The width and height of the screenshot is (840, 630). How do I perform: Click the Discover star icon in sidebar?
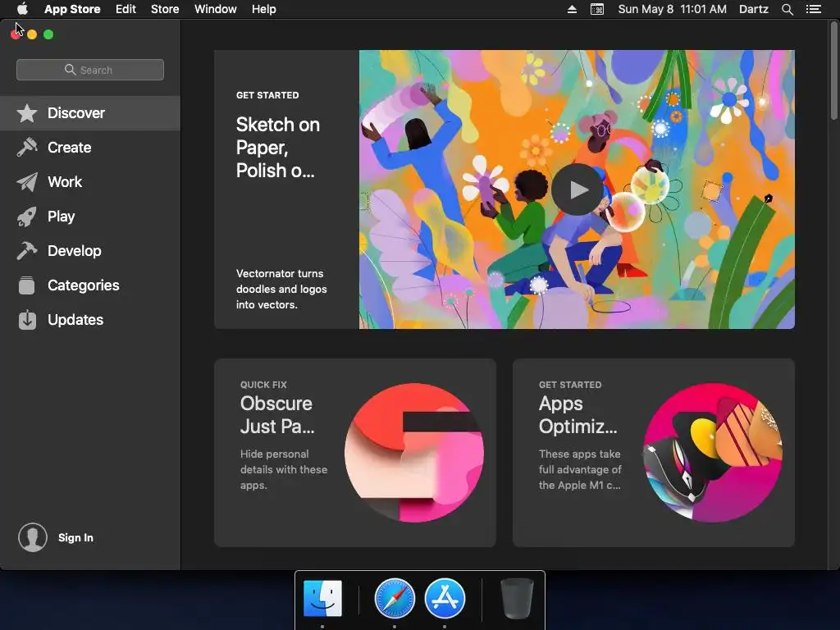[x=27, y=113]
